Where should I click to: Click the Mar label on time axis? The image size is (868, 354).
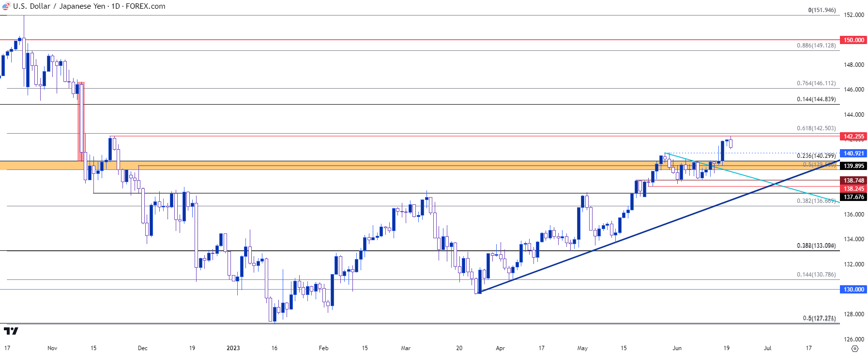[406, 348]
